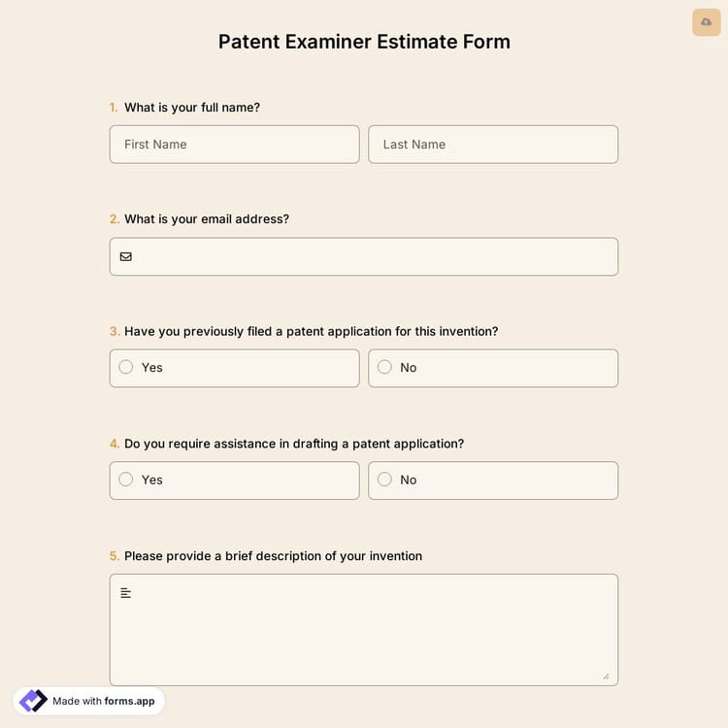Screen dimensions: 728x728
Task: Click into the email address input
Action: pos(374,256)
